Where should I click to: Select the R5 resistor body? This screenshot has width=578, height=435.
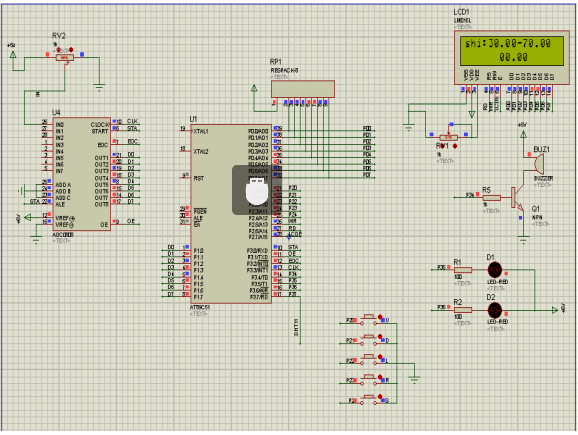[x=492, y=198]
